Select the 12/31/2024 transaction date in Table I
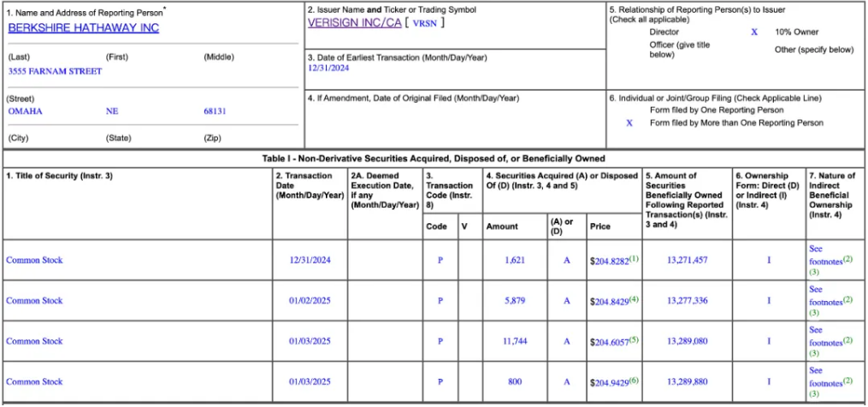This screenshot has height=407, width=868. click(x=310, y=260)
